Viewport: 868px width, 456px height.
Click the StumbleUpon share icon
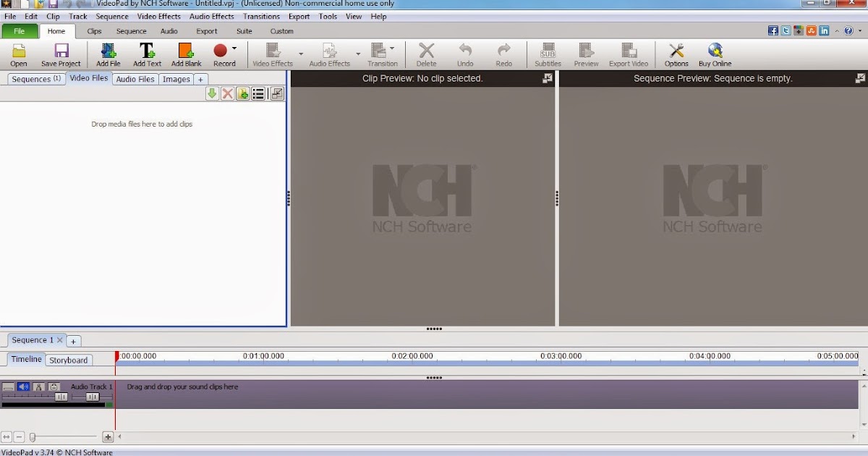pyautogui.click(x=811, y=31)
